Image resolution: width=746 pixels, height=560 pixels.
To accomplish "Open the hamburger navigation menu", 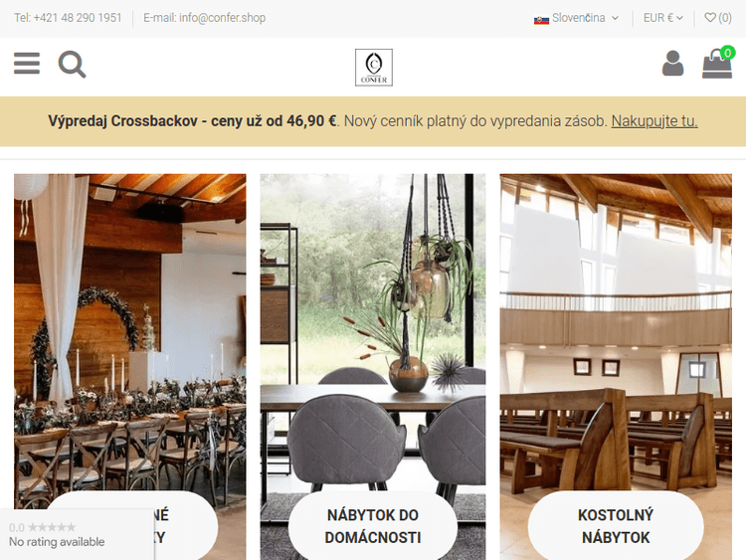I will (x=27, y=64).
